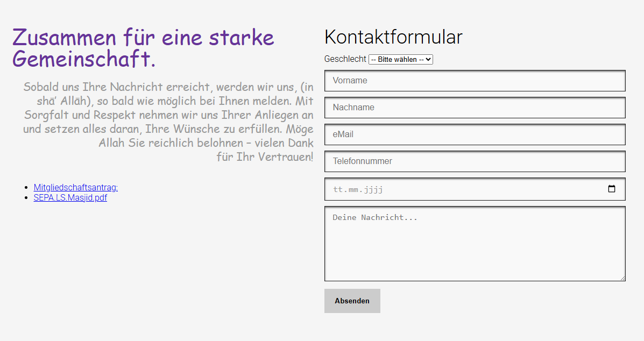Viewport: 644px width, 341px height.
Task: Open the Mitgliedschaftsantrag link
Action: pos(75,187)
